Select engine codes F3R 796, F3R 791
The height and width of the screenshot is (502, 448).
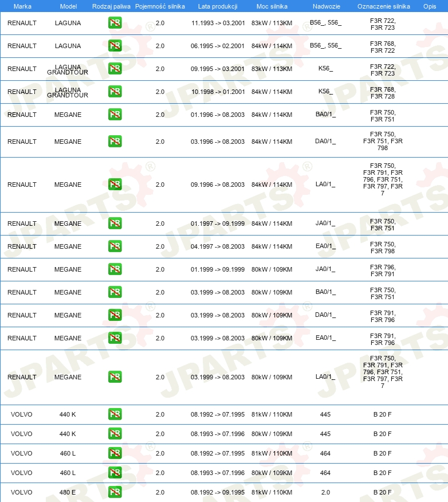click(x=383, y=270)
